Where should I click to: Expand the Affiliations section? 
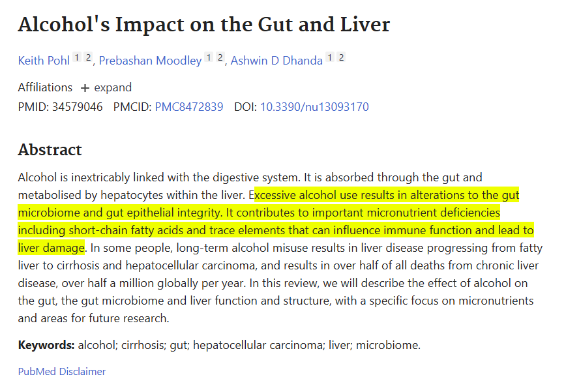pos(106,87)
